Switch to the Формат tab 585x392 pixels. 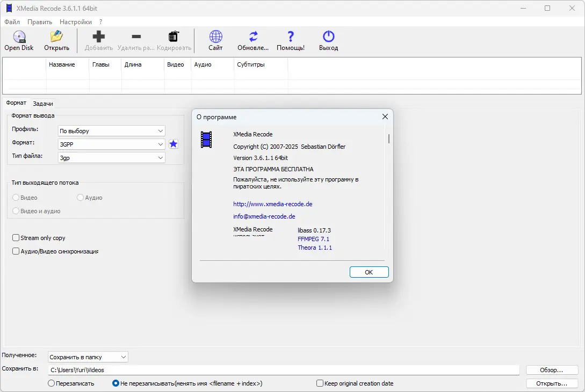coord(16,103)
